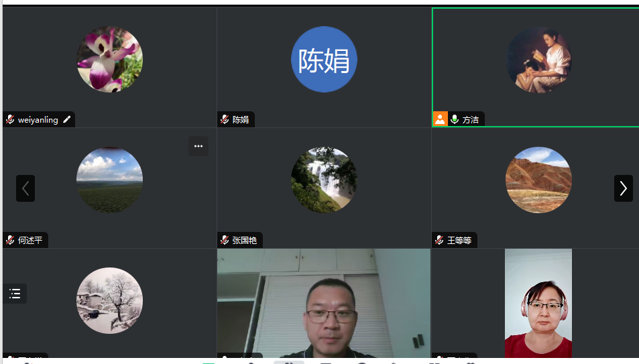Screen dimensions: 639x364
Task: Click the green microphone icon for 方洁
Action: click(455, 119)
